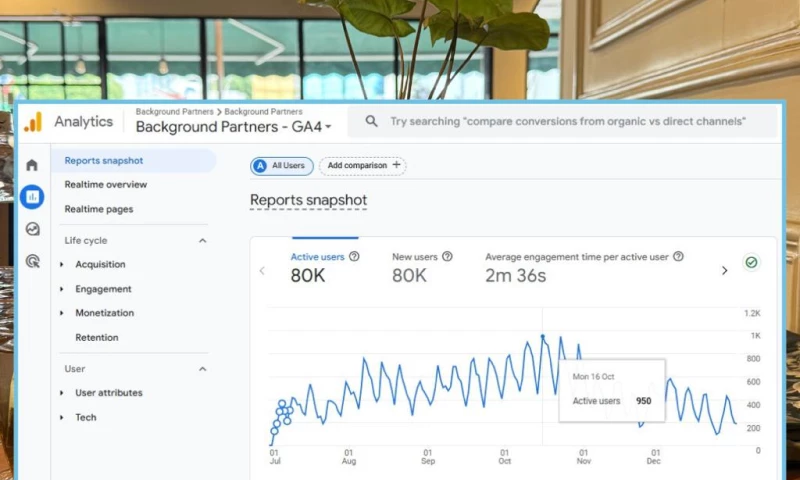The image size is (800, 480).
Task: Click the All Users segment chip
Action: click(x=282, y=165)
